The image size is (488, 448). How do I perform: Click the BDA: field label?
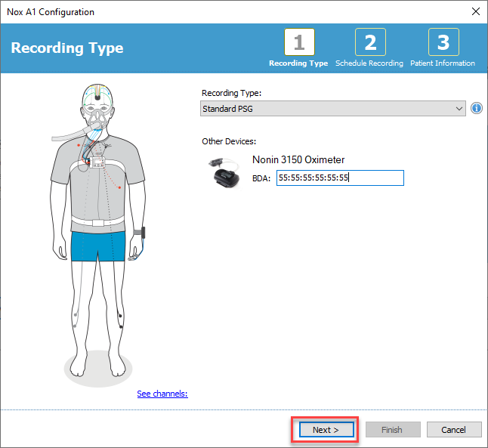(261, 178)
